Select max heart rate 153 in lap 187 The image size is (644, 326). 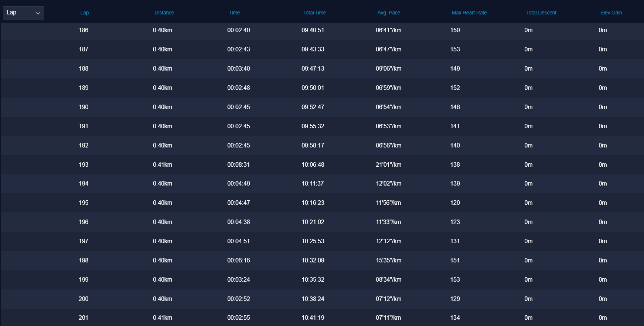pyautogui.click(x=455, y=49)
